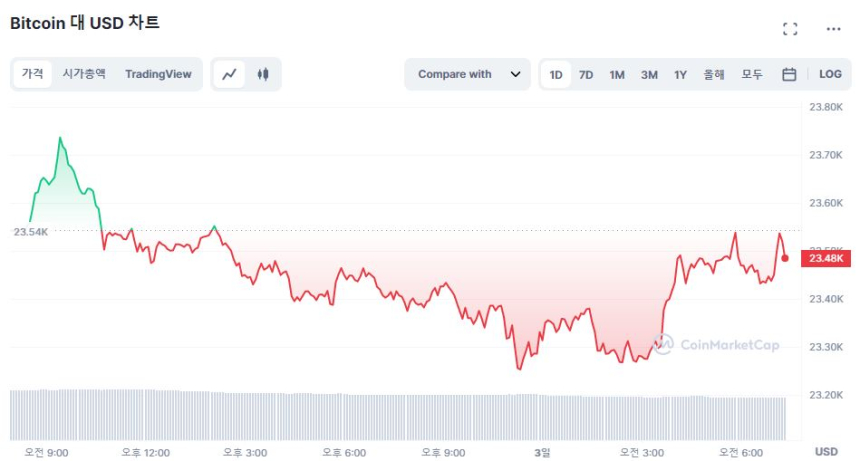Toggle LOG scale on the chart

click(830, 74)
